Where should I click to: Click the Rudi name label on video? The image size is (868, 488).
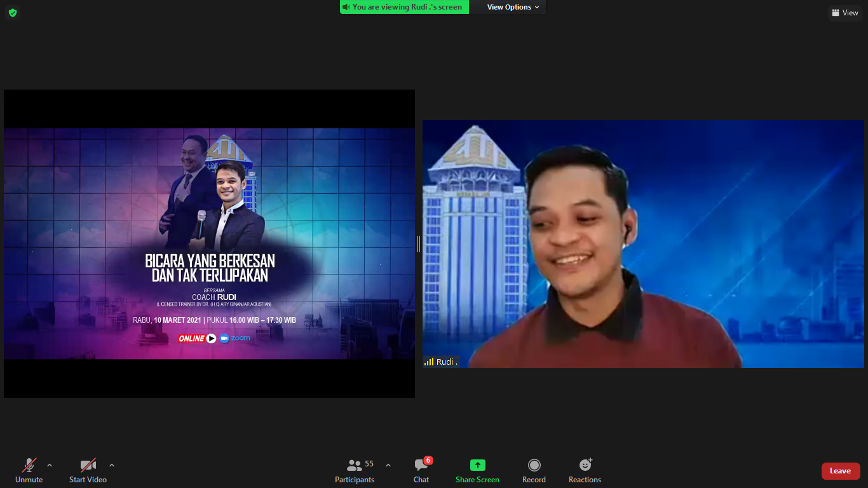point(447,362)
